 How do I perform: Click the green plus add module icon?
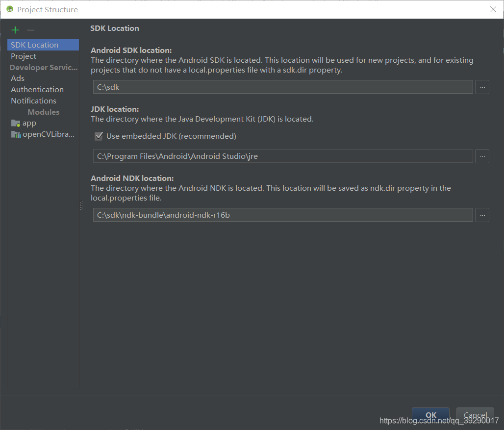15,30
